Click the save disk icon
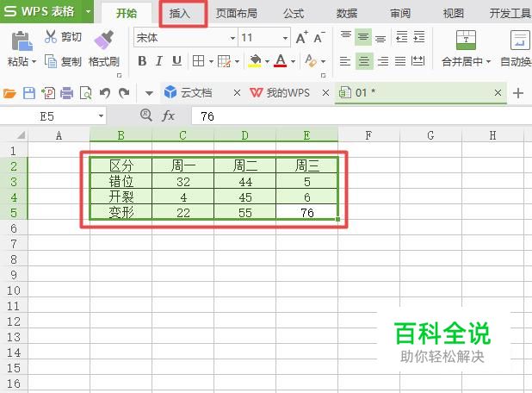This screenshot has width=532, height=393. click(x=29, y=93)
